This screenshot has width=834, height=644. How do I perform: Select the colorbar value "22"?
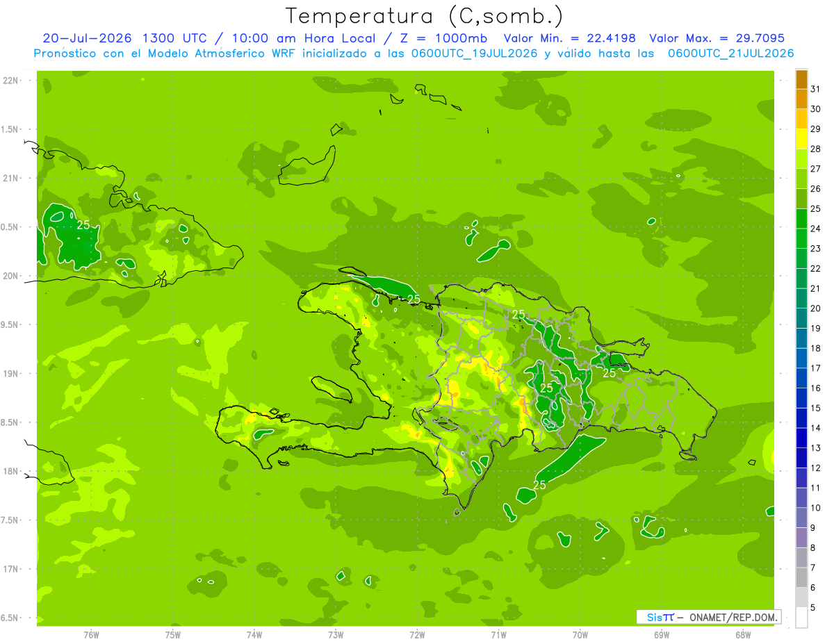(x=815, y=268)
